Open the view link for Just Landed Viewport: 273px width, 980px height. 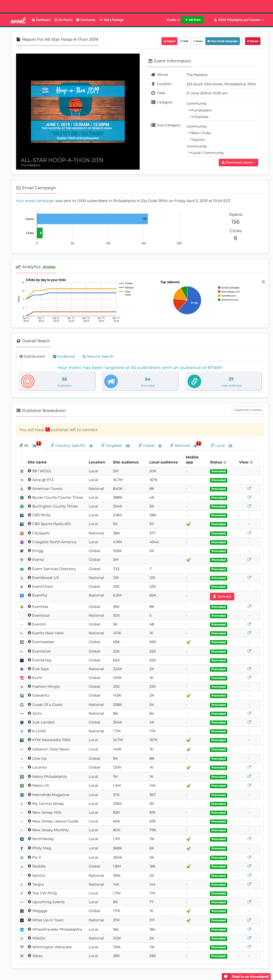click(x=249, y=722)
